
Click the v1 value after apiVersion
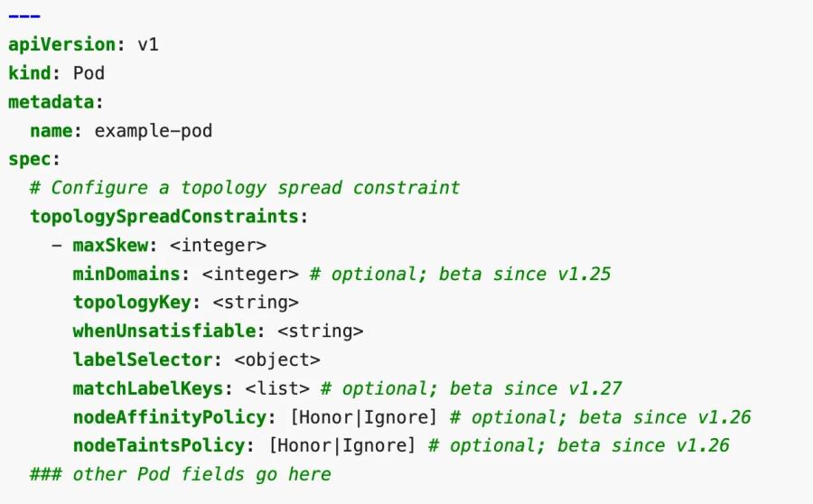pyautogui.click(x=148, y=43)
